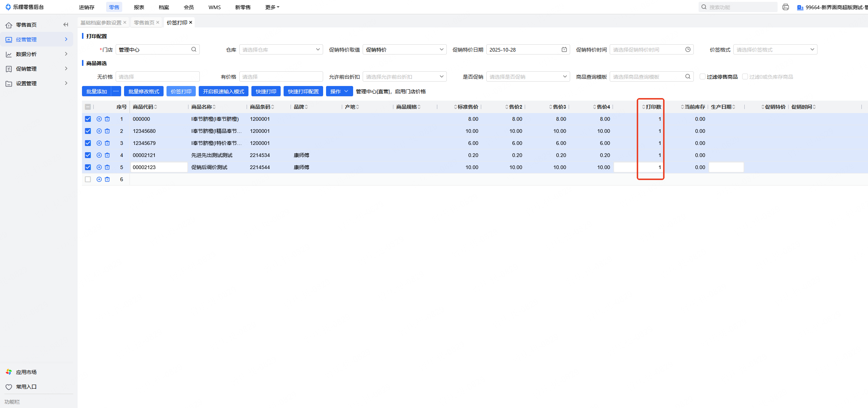Click the 批量修改格式 button
Image resolution: width=868 pixels, height=408 pixels.
tap(143, 91)
